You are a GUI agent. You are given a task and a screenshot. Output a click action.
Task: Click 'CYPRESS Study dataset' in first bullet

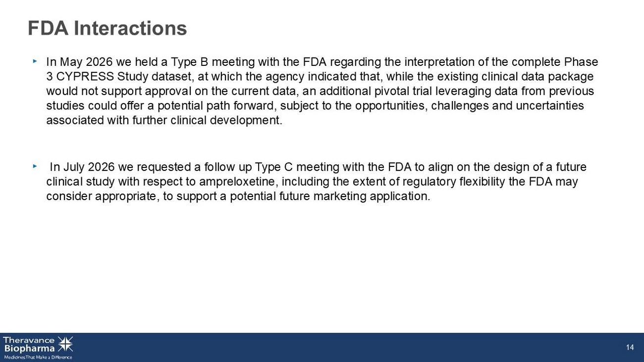pos(124,77)
